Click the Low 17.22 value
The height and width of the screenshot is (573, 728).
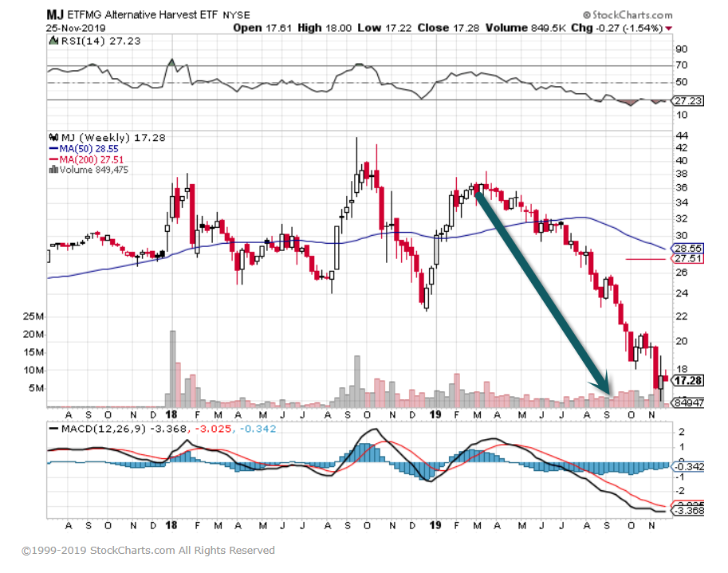click(x=384, y=28)
